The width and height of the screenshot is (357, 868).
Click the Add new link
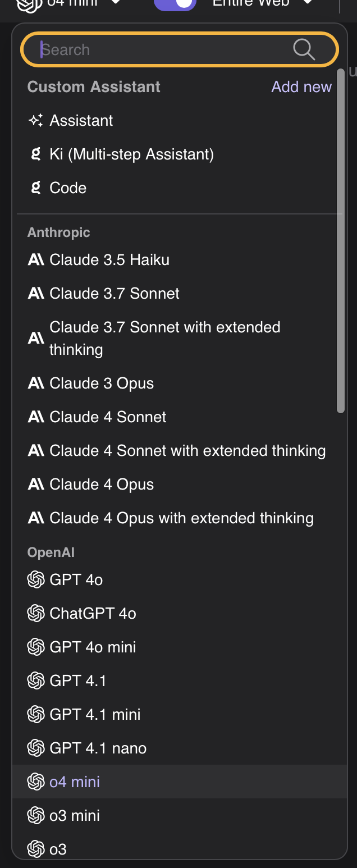(301, 87)
